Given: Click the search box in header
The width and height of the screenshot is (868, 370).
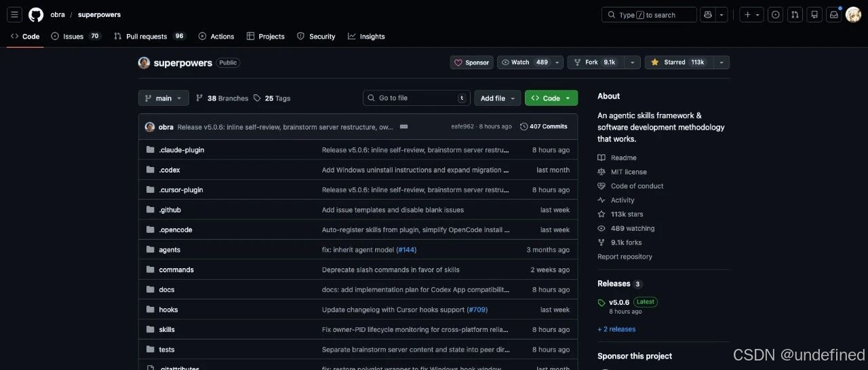Looking at the screenshot, I should [649, 14].
